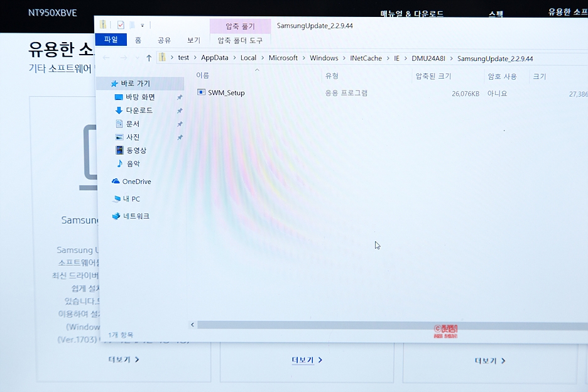Viewport: 588px width, 392px height.
Task: Open the 압축 폴더 도구 tab
Action: [240, 40]
